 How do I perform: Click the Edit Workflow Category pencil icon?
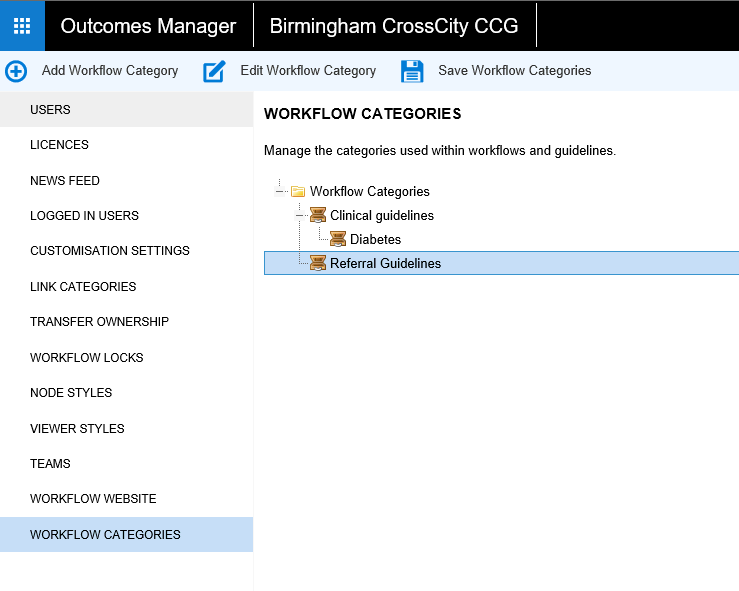coord(214,71)
